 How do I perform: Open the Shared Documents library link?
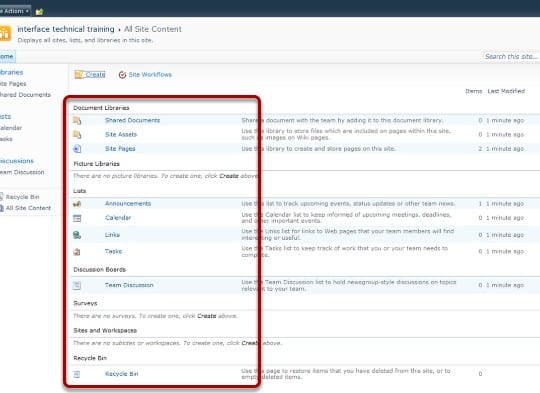pyautogui.click(x=132, y=120)
